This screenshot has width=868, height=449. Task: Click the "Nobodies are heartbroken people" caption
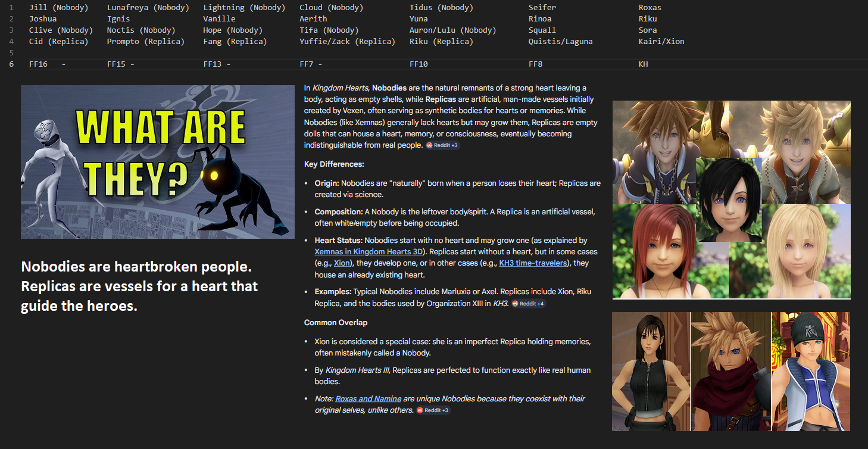point(139,287)
